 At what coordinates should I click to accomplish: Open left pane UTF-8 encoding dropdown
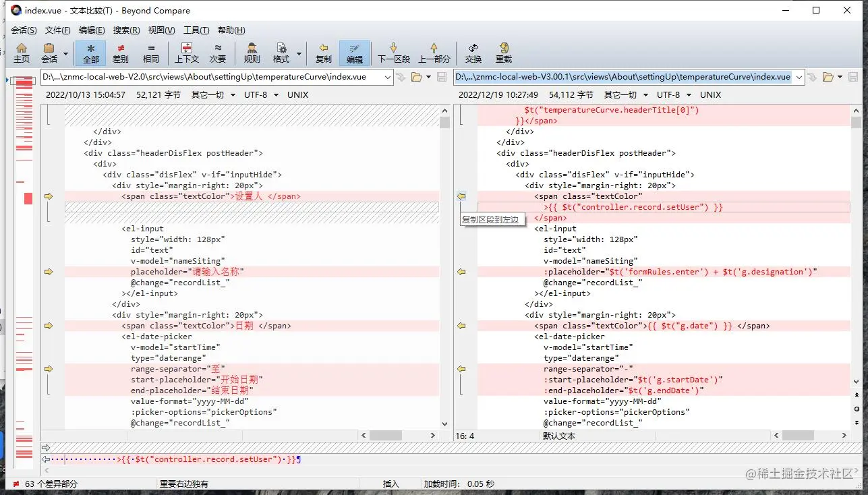[x=261, y=95]
